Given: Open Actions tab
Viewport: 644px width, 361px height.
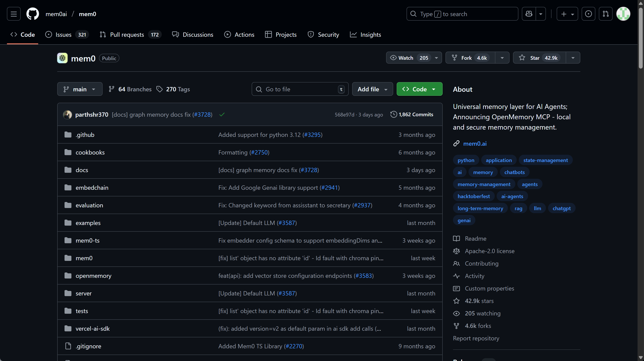Looking at the screenshot, I should point(239,34).
